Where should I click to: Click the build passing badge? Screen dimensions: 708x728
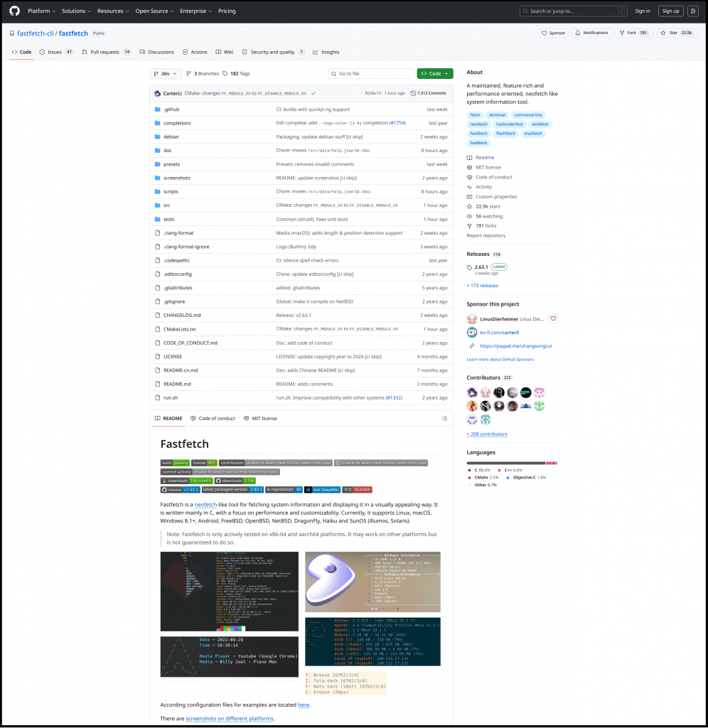(x=175, y=463)
